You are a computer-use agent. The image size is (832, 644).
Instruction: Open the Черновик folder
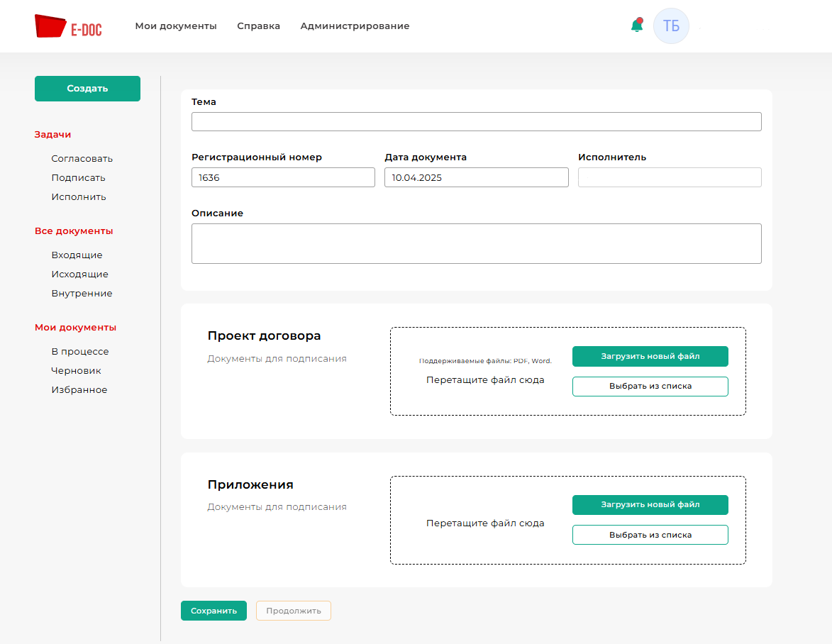tap(76, 371)
